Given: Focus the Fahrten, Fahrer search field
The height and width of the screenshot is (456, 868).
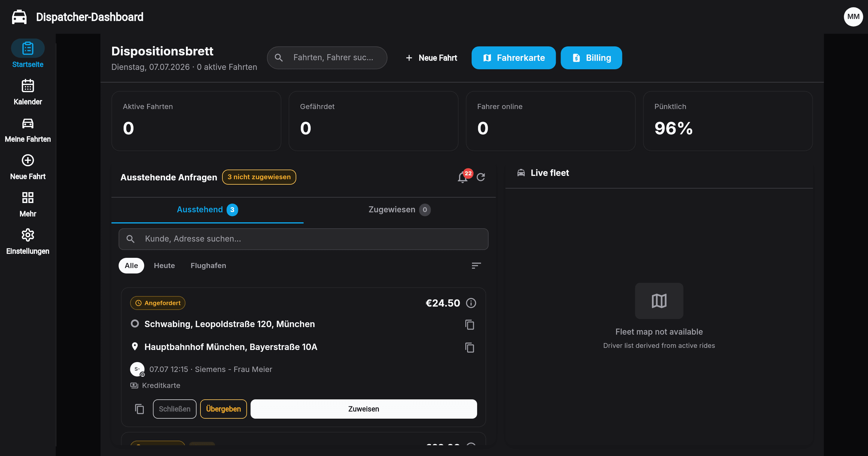Looking at the screenshot, I should click(327, 58).
